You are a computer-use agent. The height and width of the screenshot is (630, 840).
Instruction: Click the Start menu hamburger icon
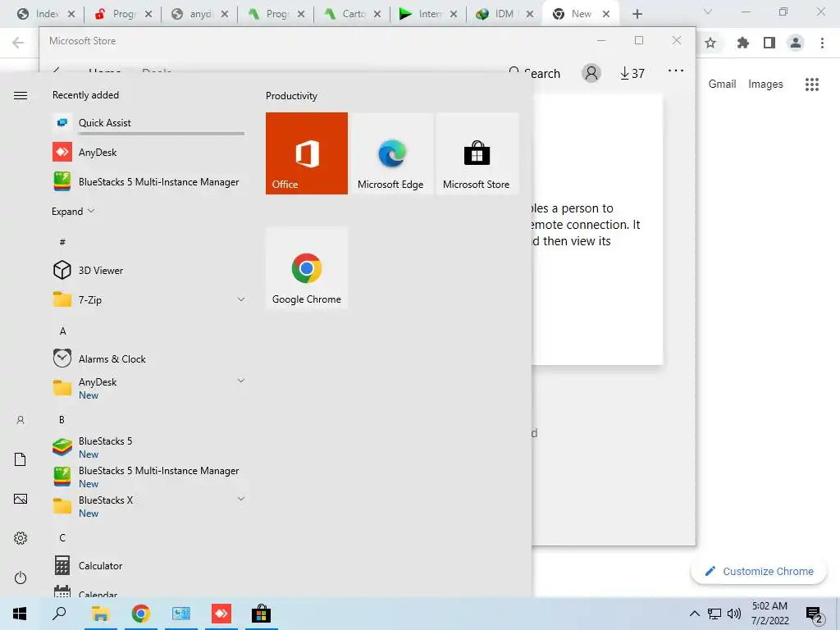tap(21, 95)
